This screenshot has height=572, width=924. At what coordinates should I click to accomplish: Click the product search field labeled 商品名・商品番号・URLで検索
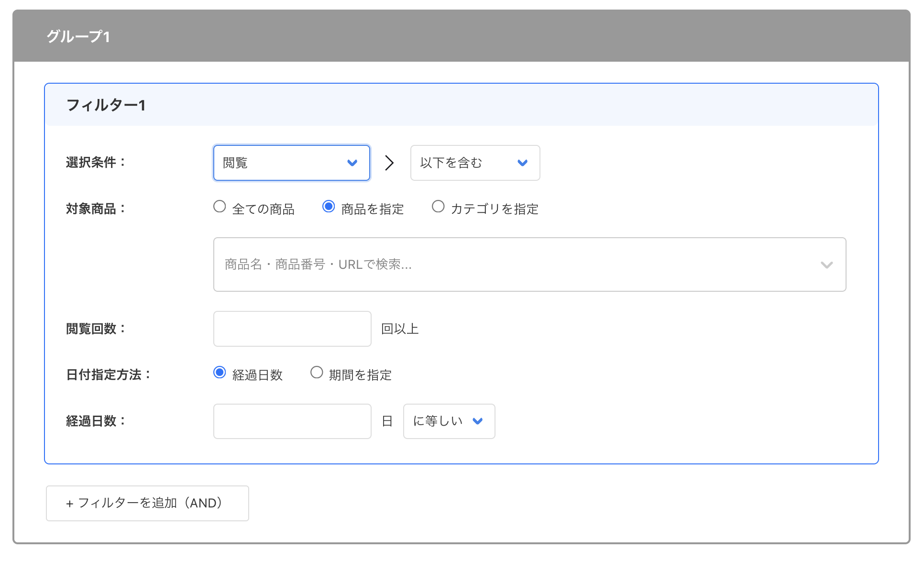point(430,264)
